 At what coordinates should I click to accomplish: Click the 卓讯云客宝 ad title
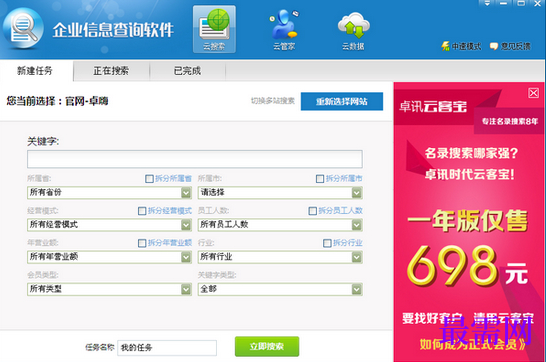[433, 106]
